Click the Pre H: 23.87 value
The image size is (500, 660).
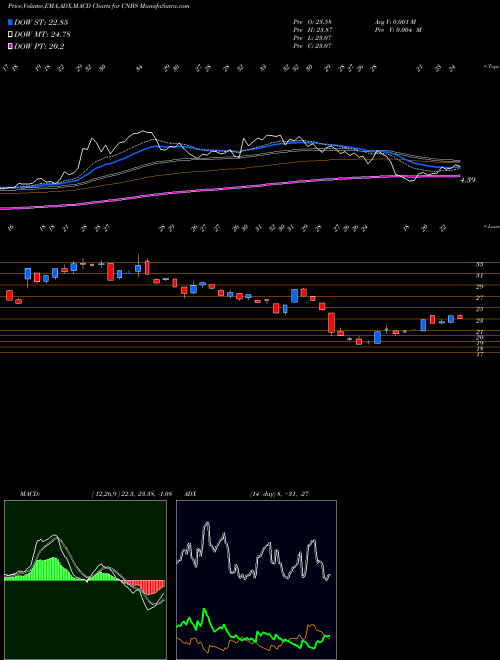[x=313, y=30]
